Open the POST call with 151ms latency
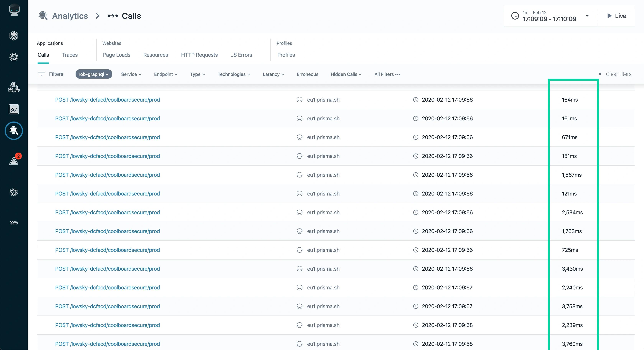This screenshot has width=644, height=350. click(107, 156)
